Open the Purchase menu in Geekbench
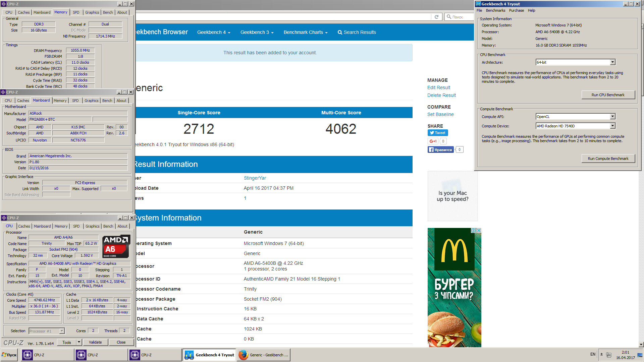Screen dimensions: 644x362 point(516,10)
